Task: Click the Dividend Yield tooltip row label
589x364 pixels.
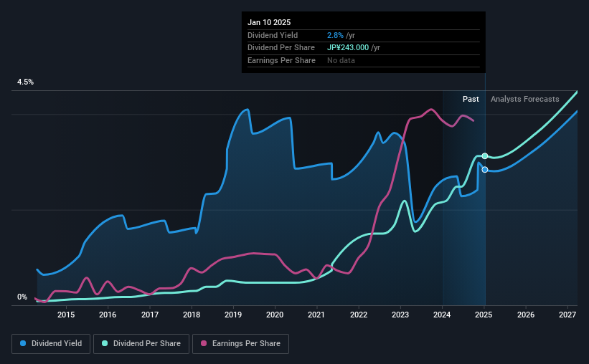Action: click(273, 35)
